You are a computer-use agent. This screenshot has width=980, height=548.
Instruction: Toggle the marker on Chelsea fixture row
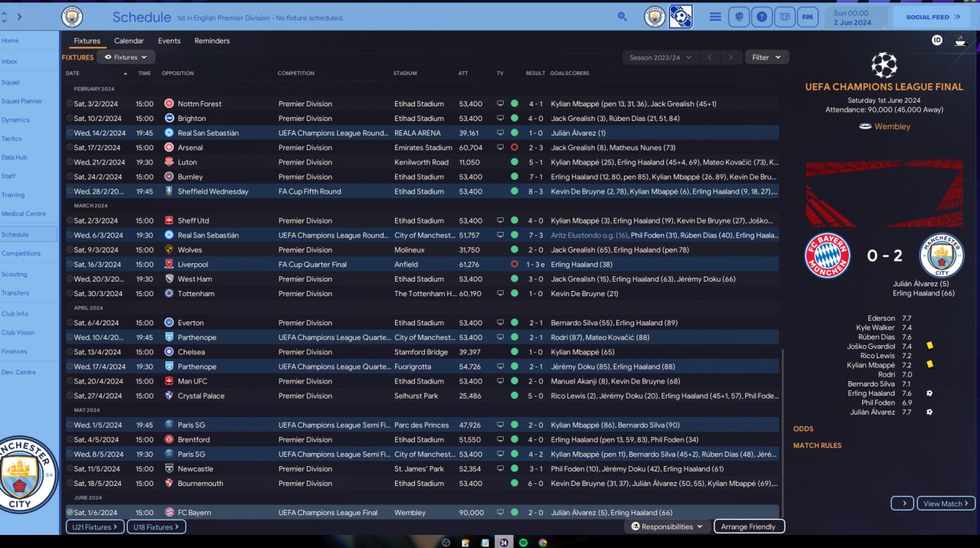pyautogui.click(x=70, y=352)
